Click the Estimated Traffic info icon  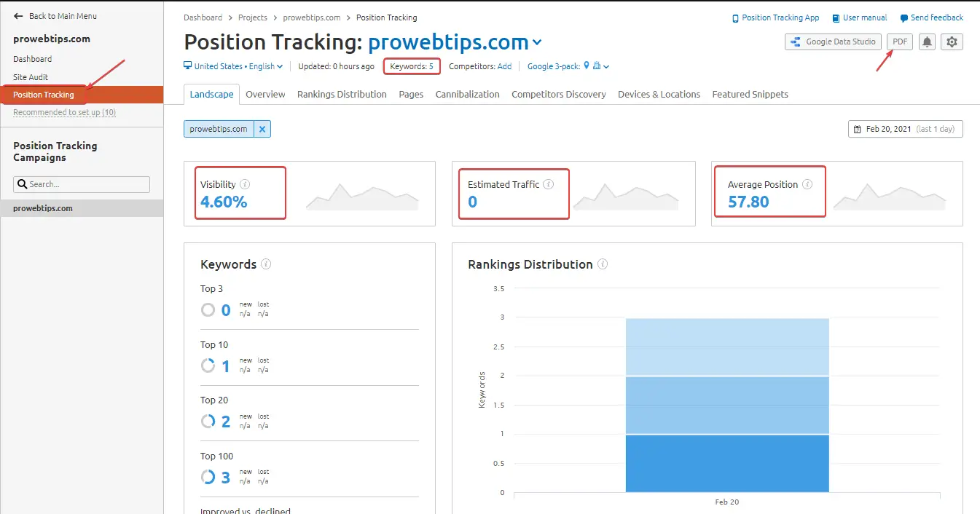(x=548, y=185)
